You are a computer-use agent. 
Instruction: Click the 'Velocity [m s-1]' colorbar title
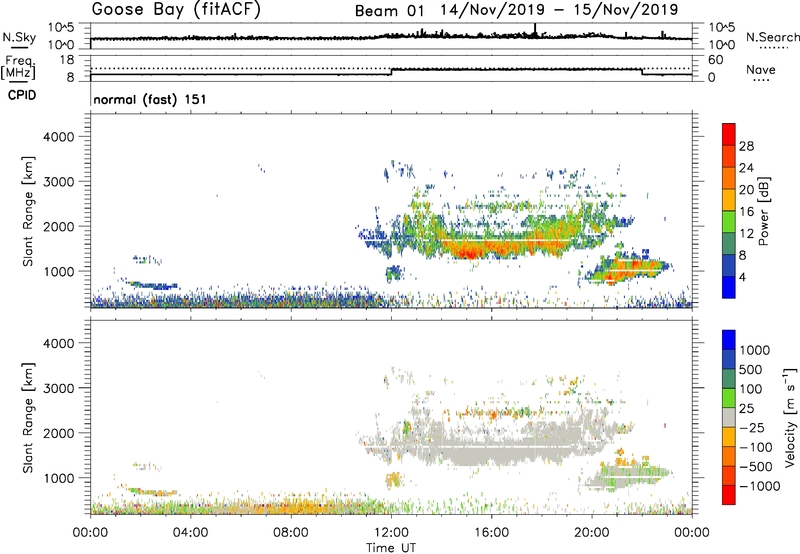coord(790,417)
